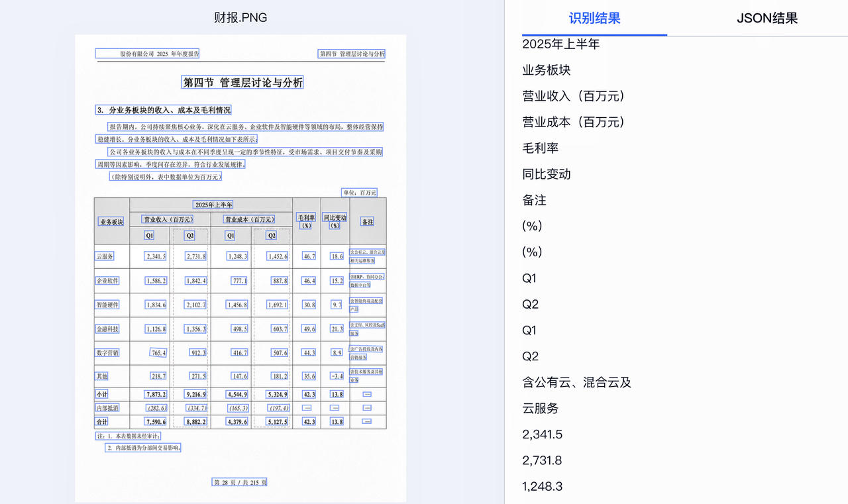The image size is (848, 504).
Task: Switch to the 识别结果 tab
Action: (594, 18)
